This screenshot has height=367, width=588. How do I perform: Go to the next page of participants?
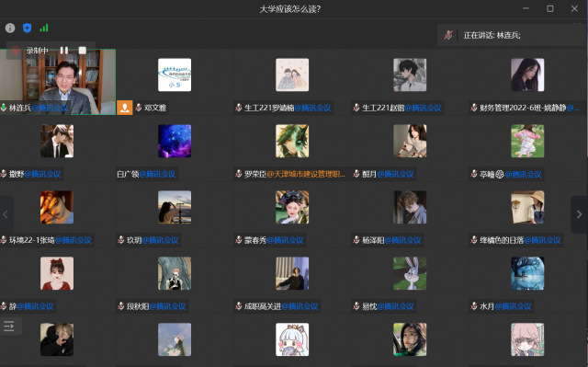pyautogui.click(x=580, y=214)
